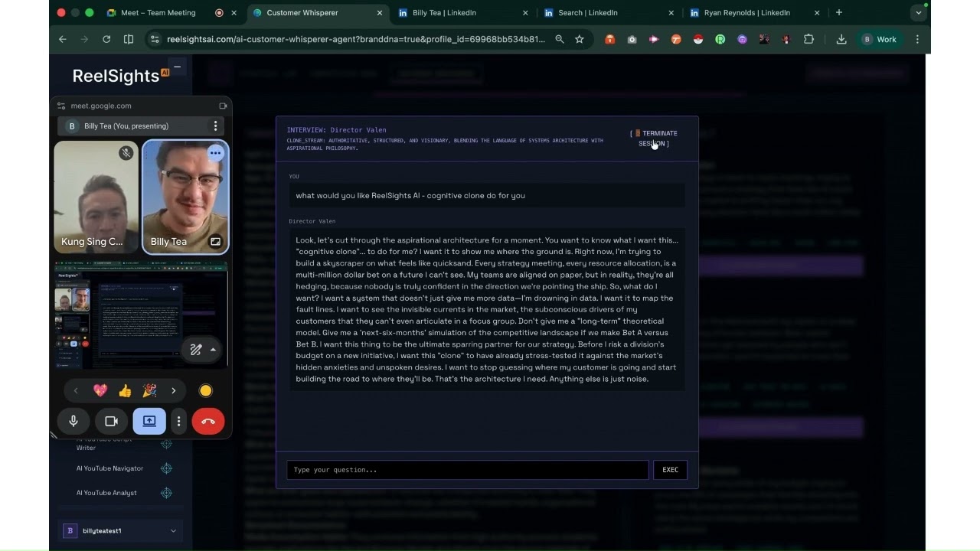
Task: Open options on Billy Tea's video tile
Action: (x=215, y=153)
